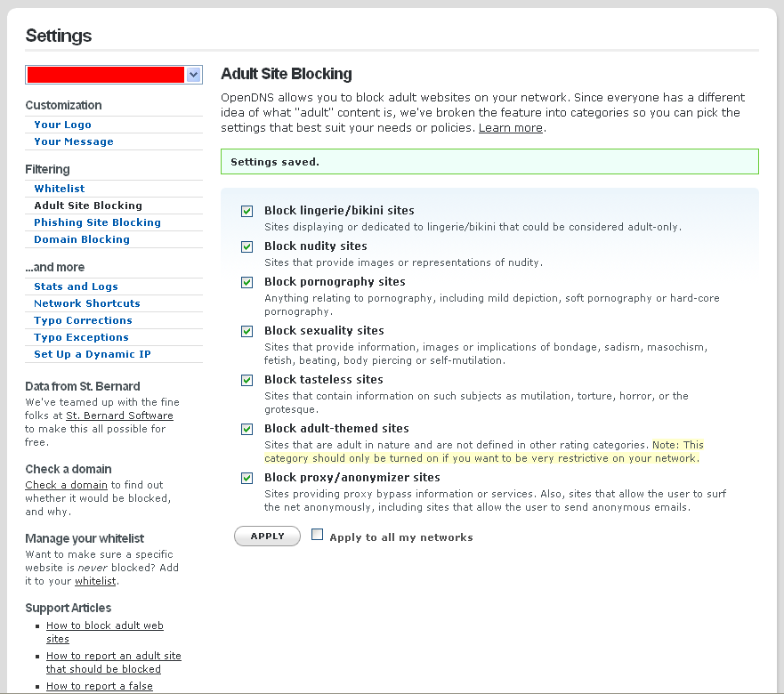Enable Apply to all my networks
The height and width of the screenshot is (694, 784).
point(317,535)
